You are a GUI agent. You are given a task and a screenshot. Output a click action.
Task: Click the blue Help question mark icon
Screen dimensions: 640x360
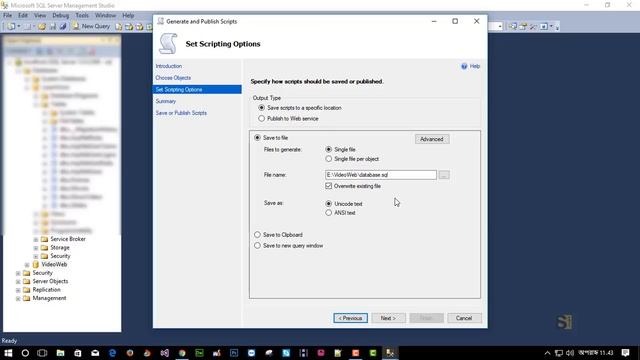(x=464, y=66)
